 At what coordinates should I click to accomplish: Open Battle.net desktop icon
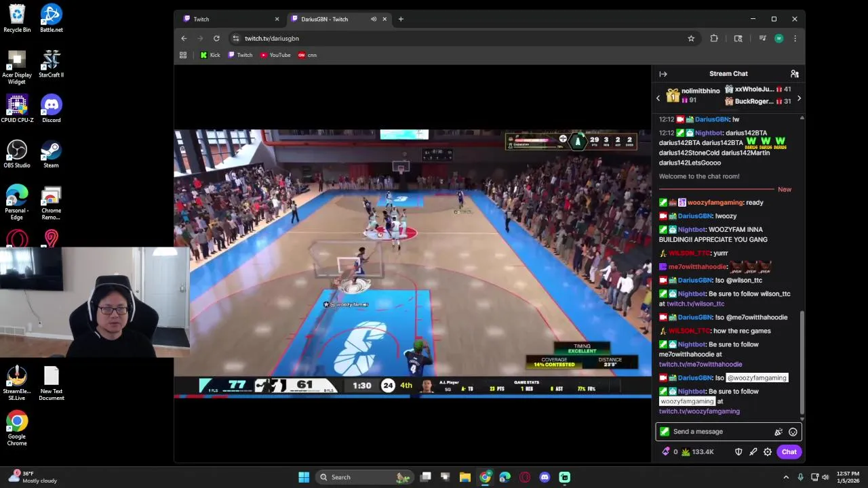click(52, 18)
